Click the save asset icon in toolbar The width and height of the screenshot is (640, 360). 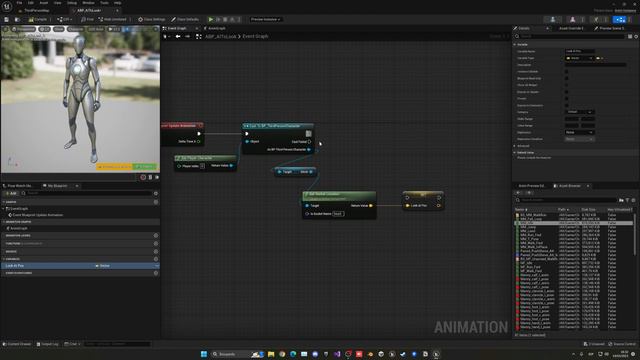coord(6,19)
